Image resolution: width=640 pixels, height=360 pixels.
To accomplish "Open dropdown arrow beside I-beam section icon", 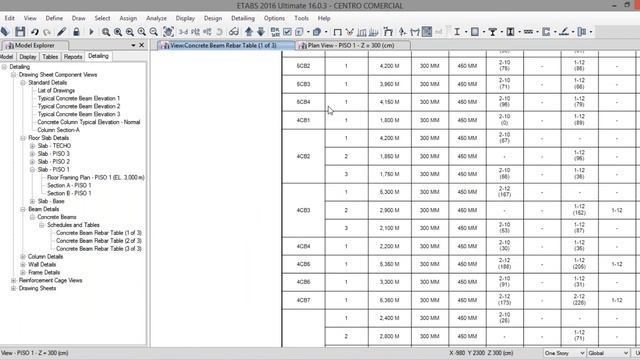I will pyautogui.click(x=466, y=32).
